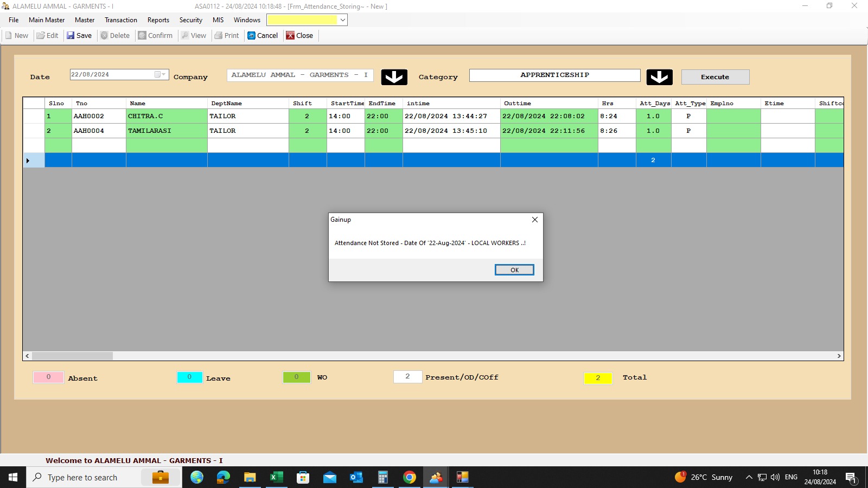
Task: Click the grid's horizontal scrollbar right arrow
Action: (839, 356)
